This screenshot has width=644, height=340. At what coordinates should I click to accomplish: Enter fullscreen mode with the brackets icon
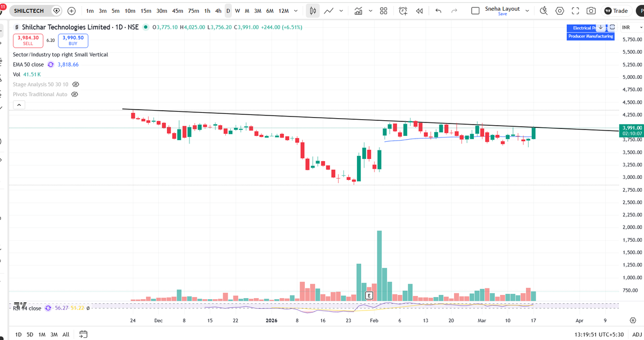575,10
